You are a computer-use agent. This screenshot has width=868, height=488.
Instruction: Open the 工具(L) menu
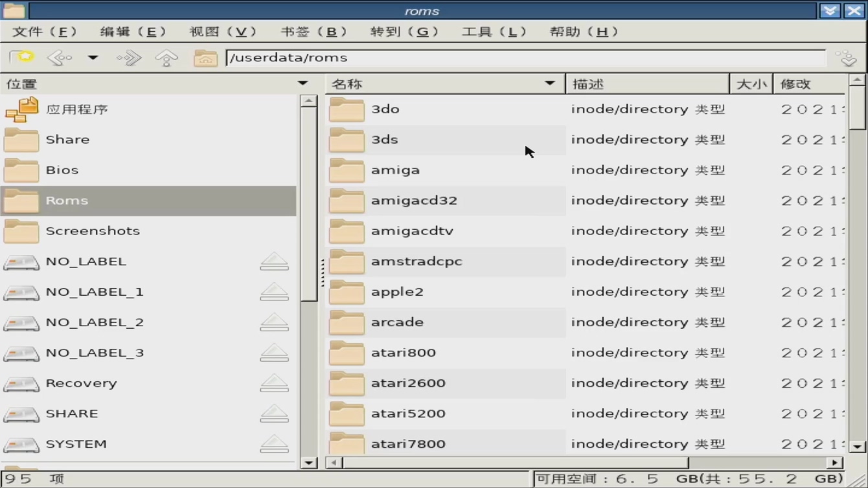point(494,32)
